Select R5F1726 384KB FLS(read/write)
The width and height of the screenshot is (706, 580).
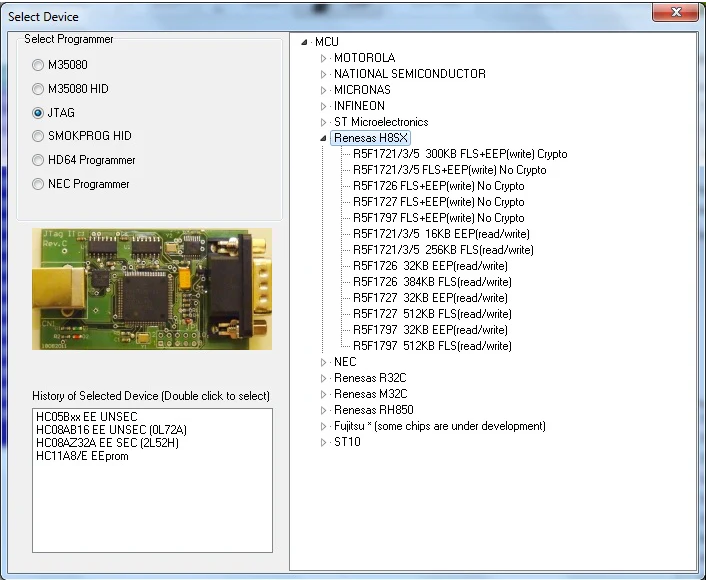pos(432,282)
